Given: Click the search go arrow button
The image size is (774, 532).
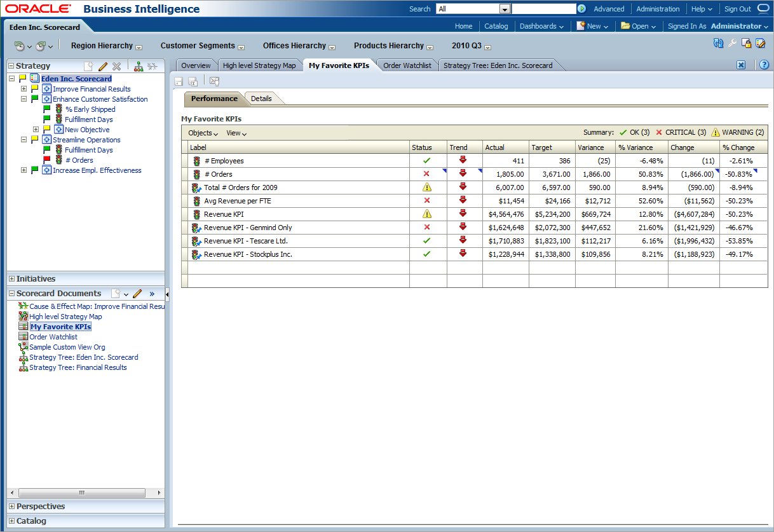Looking at the screenshot, I should (581, 9).
